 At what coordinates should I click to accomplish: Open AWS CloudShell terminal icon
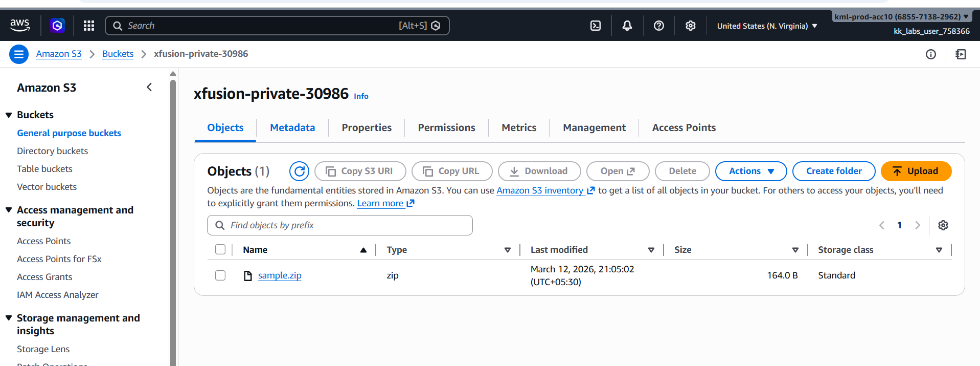point(596,26)
